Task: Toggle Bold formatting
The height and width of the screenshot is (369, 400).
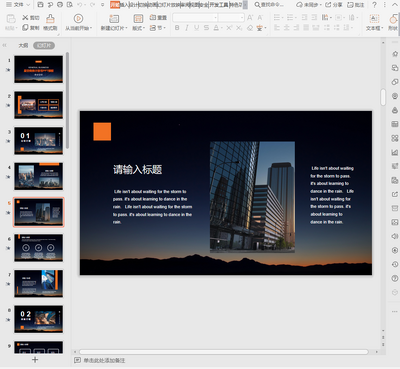Action: (177, 28)
